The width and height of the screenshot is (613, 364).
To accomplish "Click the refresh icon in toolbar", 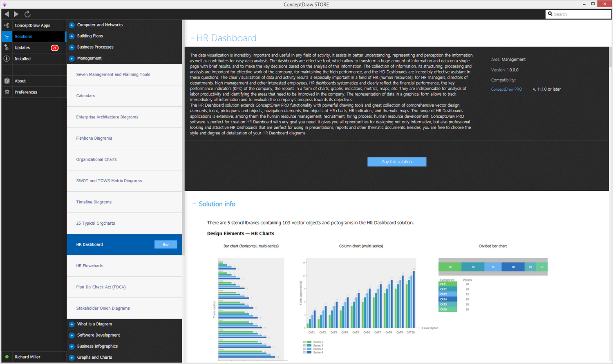I will point(27,14).
